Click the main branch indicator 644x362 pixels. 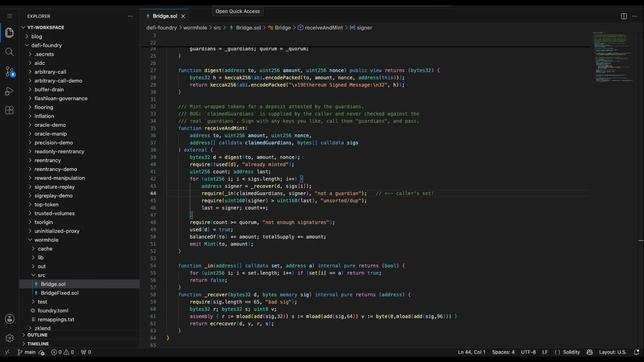click(x=27, y=352)
